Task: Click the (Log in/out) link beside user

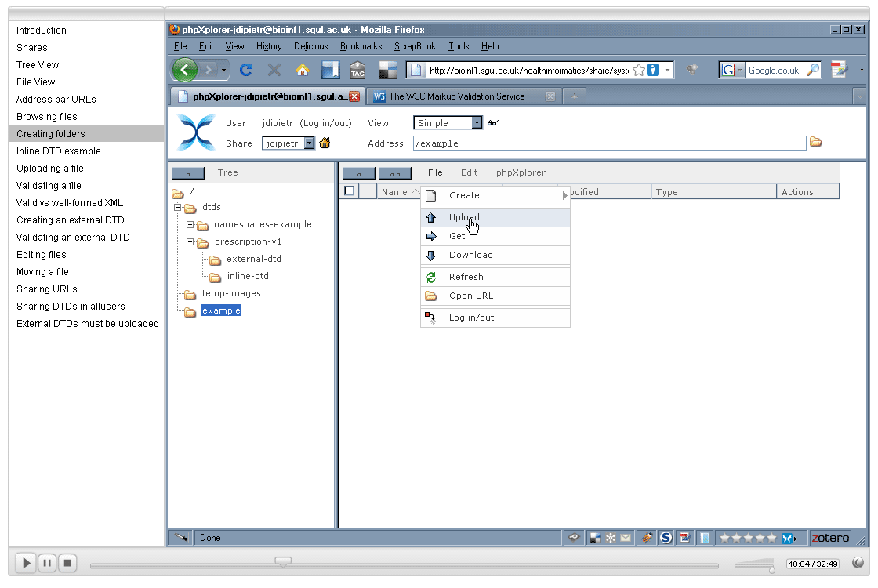Action: click(326, 123)
